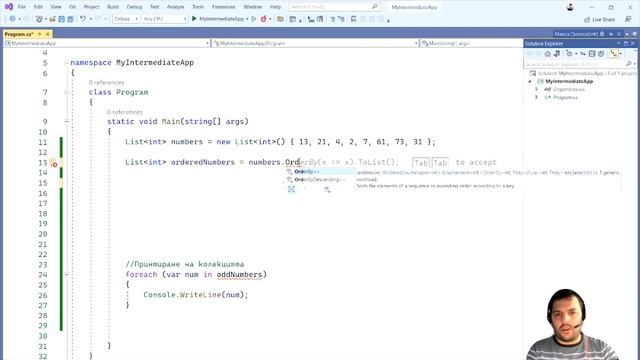This screenshot has height=360, width=640.
Task: Click the Open File toolbar icon
Action: click(x=52, y=19)
